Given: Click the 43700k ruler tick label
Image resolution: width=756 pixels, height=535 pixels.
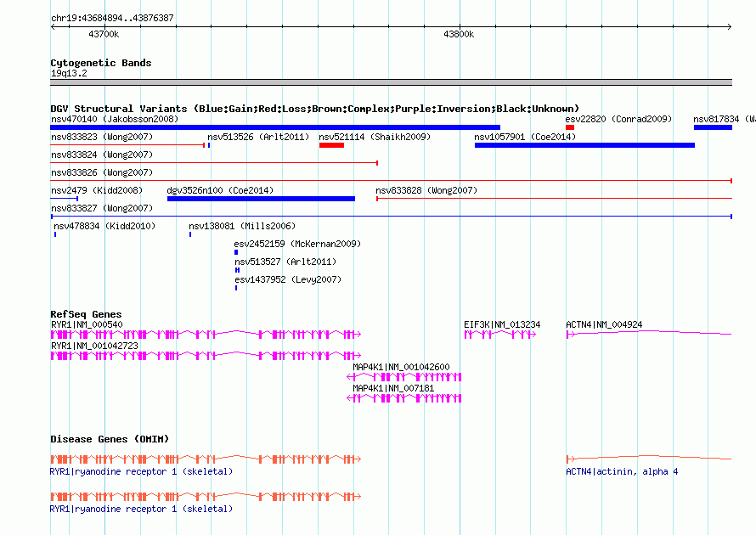Looking at the screenshot, I should click(104, 34).
